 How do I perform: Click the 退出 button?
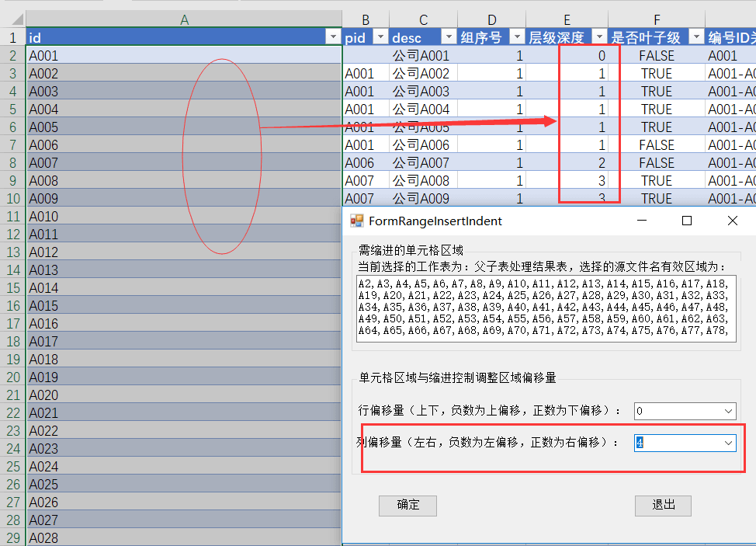click(663, 506)
